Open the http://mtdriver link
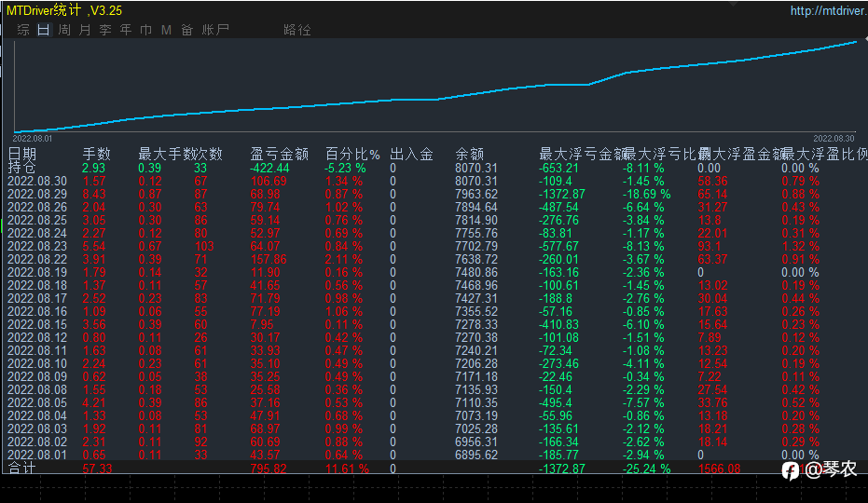The image size is (868, 503). point(828,11)
